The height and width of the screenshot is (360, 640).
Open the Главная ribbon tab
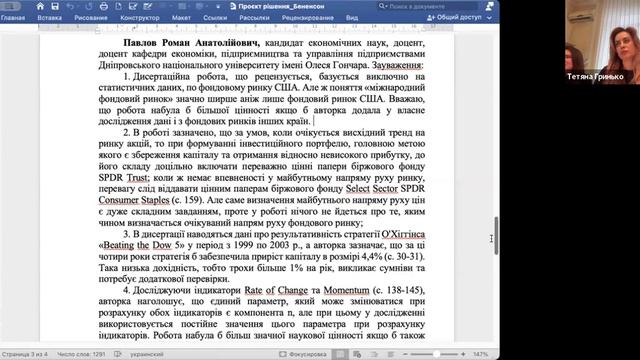pos(13,18)
